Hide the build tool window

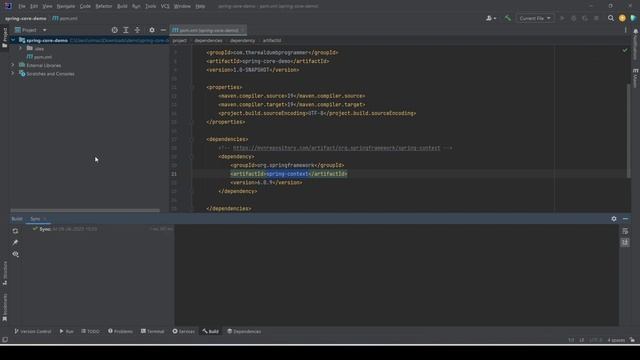pos(625,219)
